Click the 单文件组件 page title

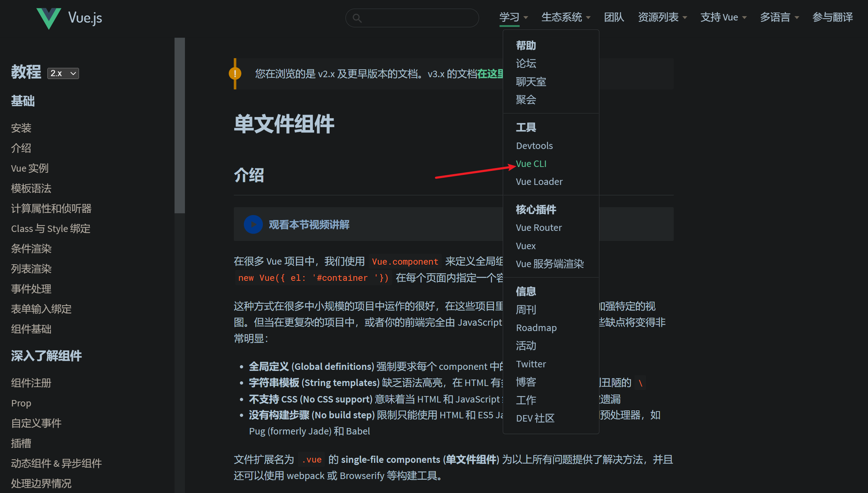pos(284,124)
